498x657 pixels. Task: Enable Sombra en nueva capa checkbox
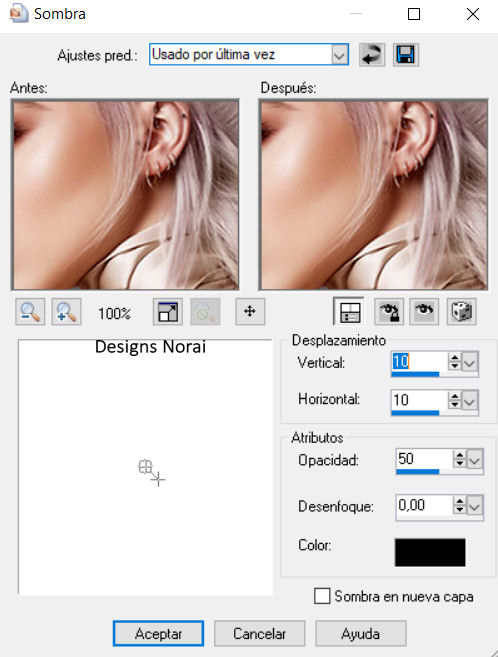(322, 596)
